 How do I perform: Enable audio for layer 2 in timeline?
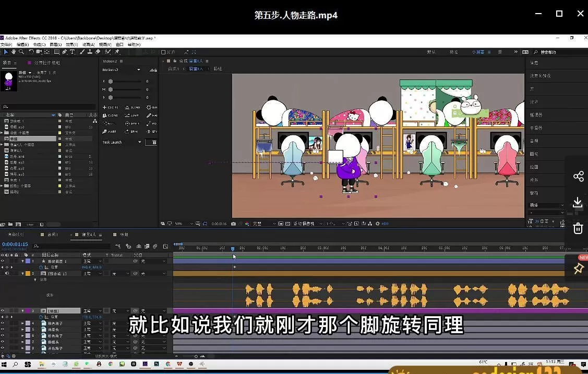pyautogui.click(x=7, y=274)
